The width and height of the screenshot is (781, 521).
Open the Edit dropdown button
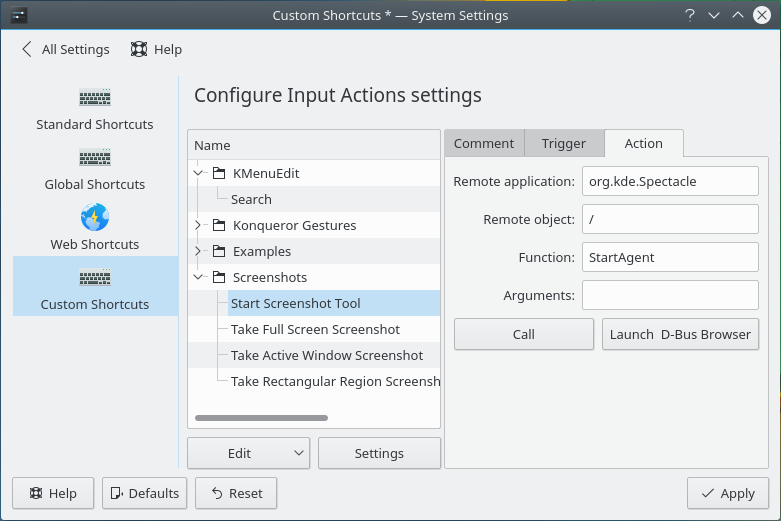(x=248, y=453)
